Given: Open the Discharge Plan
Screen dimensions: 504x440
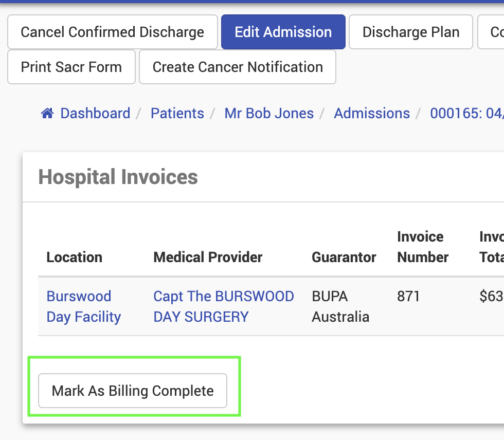Looking at the screenshot, I should click(x=410, y=32).
